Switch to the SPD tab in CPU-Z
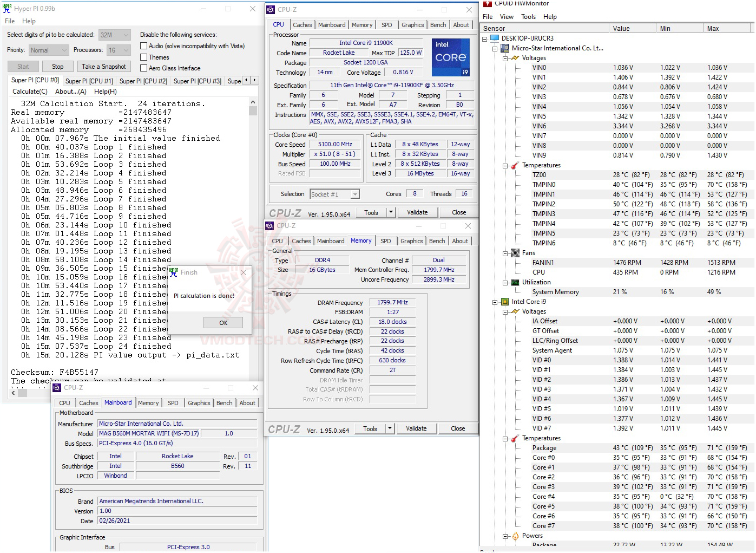 tap(386, 24)
